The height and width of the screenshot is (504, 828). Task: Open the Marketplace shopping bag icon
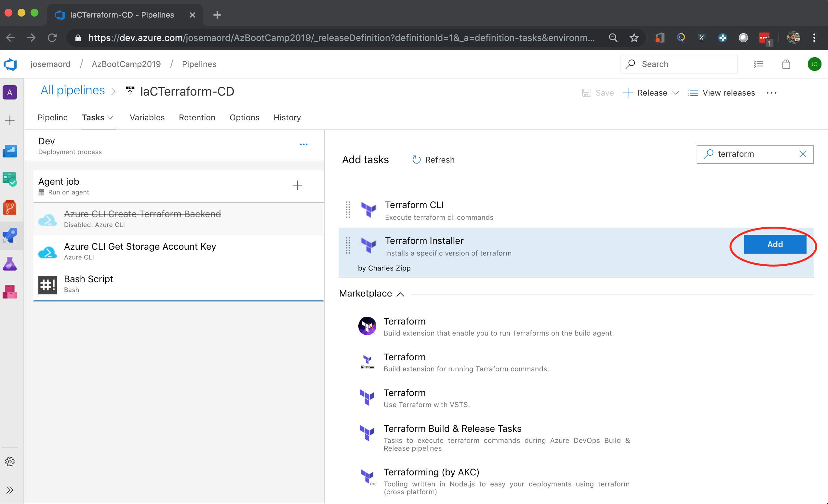tap(786, 64)
